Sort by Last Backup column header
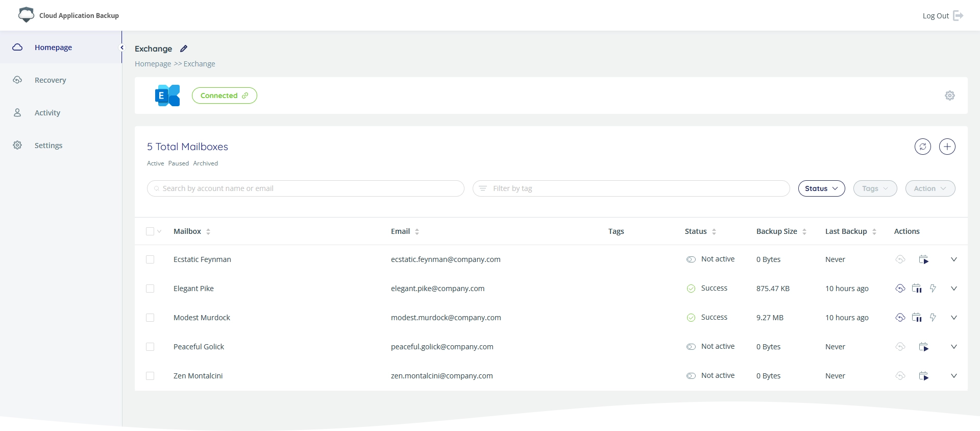This screenshot has height=431, width=980. pyautogui.click(x=851, y=231)
